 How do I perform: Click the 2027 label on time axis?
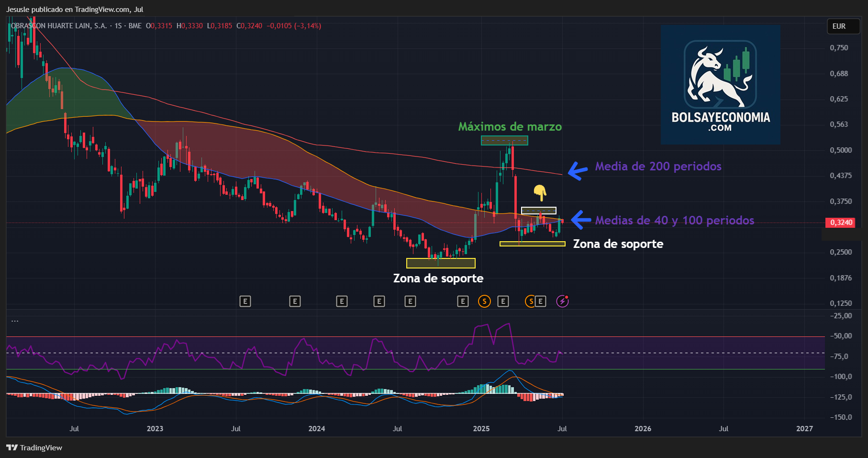(x=804, y=428)
